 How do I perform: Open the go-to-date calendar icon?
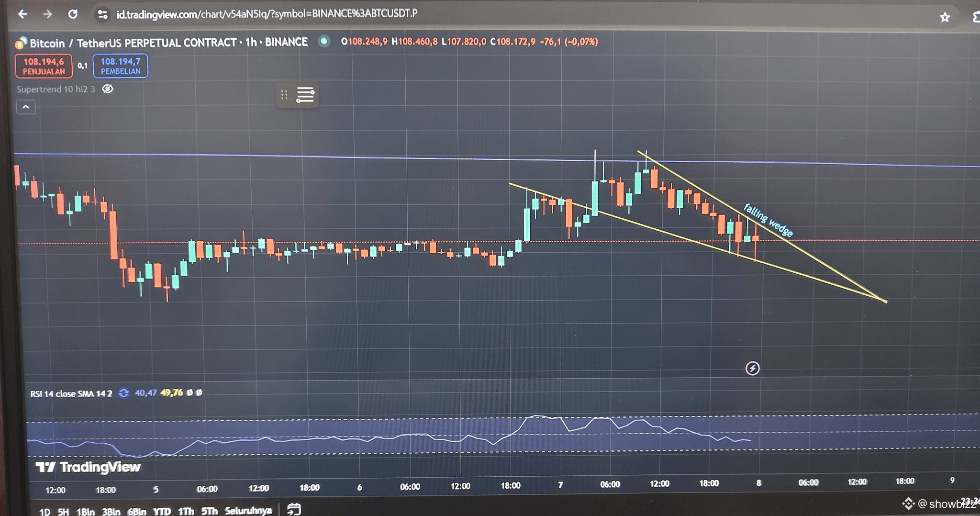tap(294, 509)
